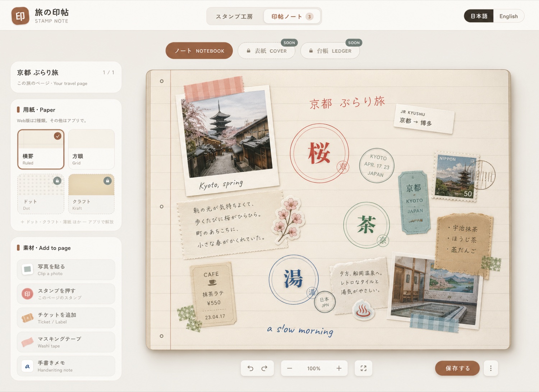Zoom in with the plus button
This screenshot has height=392, width=539.
tap(339, 368)
